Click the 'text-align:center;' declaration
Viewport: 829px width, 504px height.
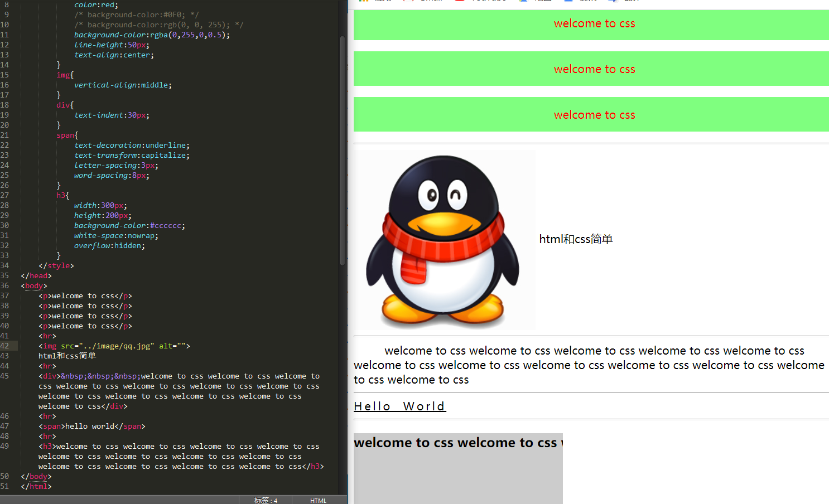pyautogui.click(x=114, y=55)
